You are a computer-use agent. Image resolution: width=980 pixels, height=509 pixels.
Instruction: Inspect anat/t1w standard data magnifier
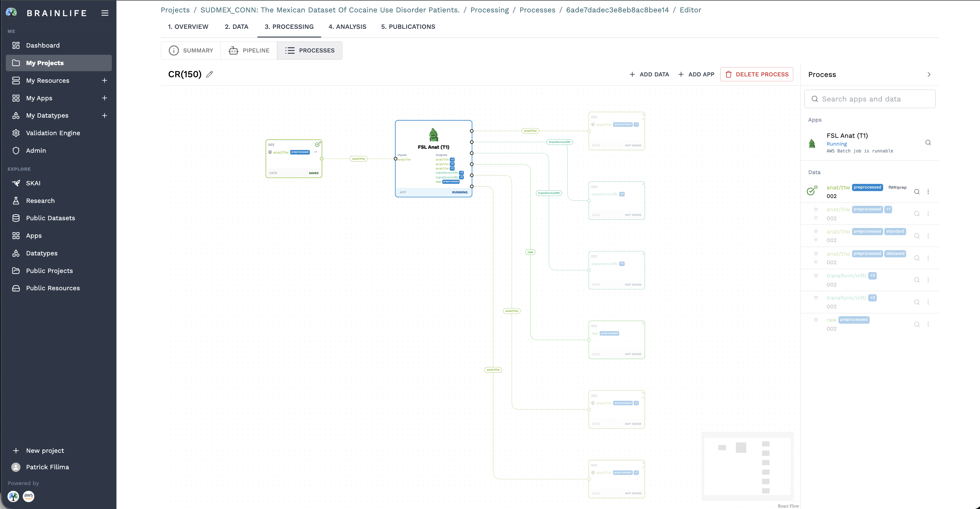(917, 236)
